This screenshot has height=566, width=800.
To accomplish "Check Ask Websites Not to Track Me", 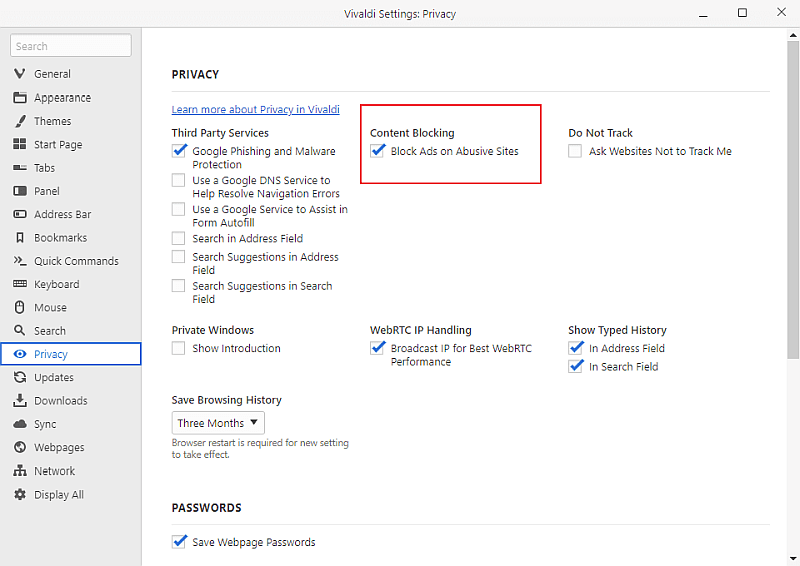I will click(575, 151).
